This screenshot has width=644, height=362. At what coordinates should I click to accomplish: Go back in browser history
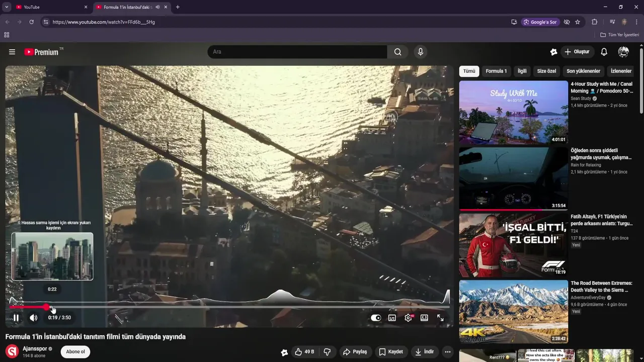click(7, 22)
